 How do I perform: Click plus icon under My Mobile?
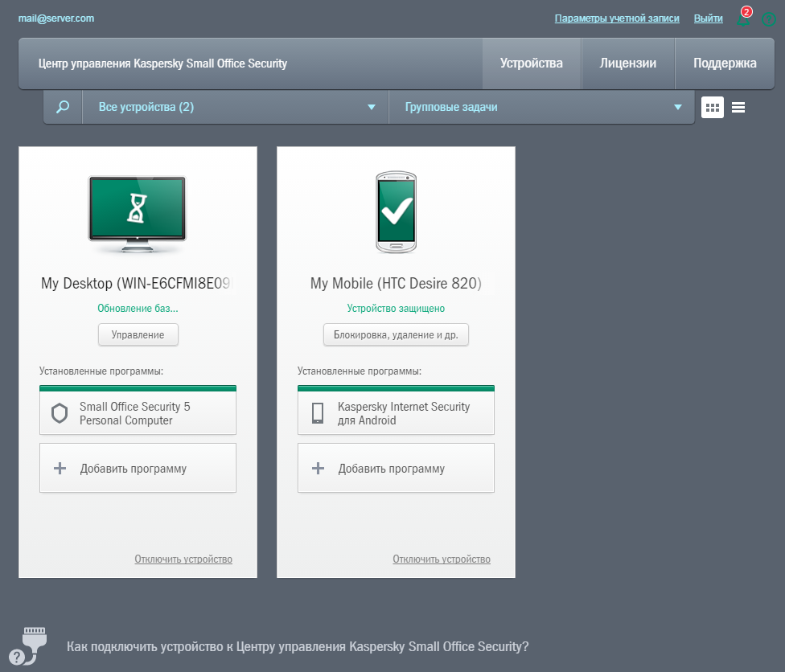pyautogui.click(x=318, y=469)
